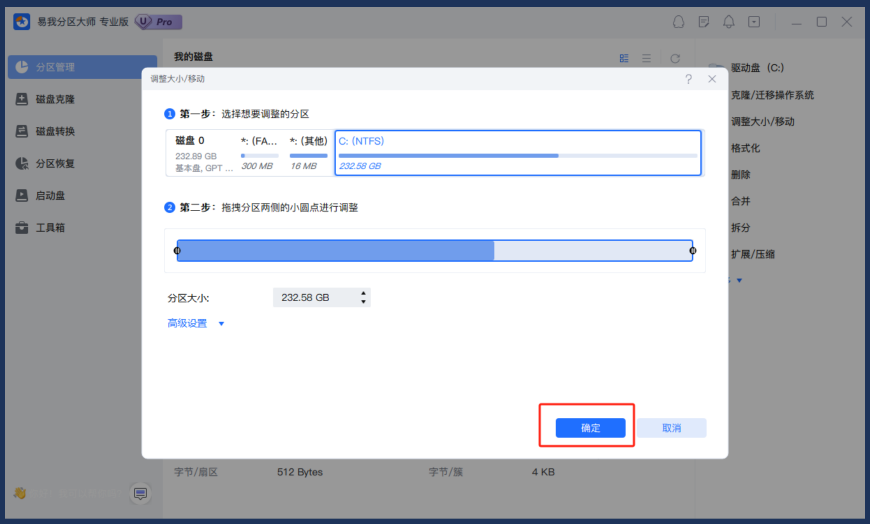Click the refresh icon above disk list
The image size is (870, 524).
(675, 59)
